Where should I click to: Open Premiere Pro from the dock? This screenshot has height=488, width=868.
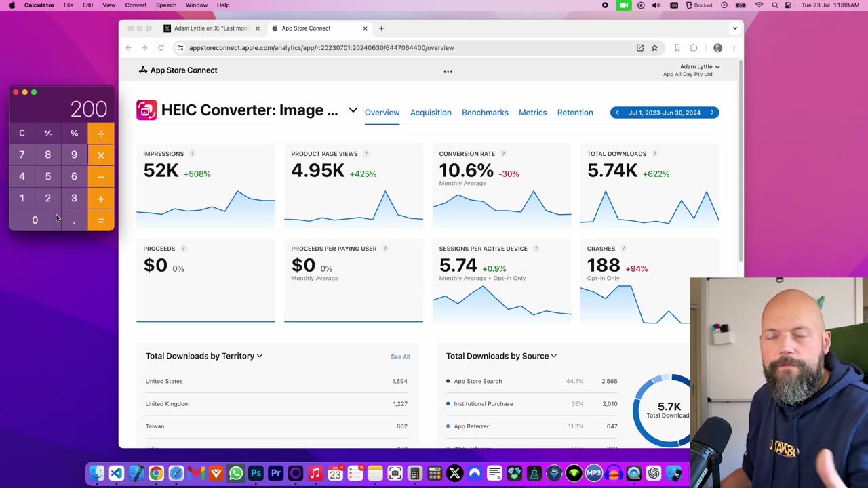(x=275, y=473)
